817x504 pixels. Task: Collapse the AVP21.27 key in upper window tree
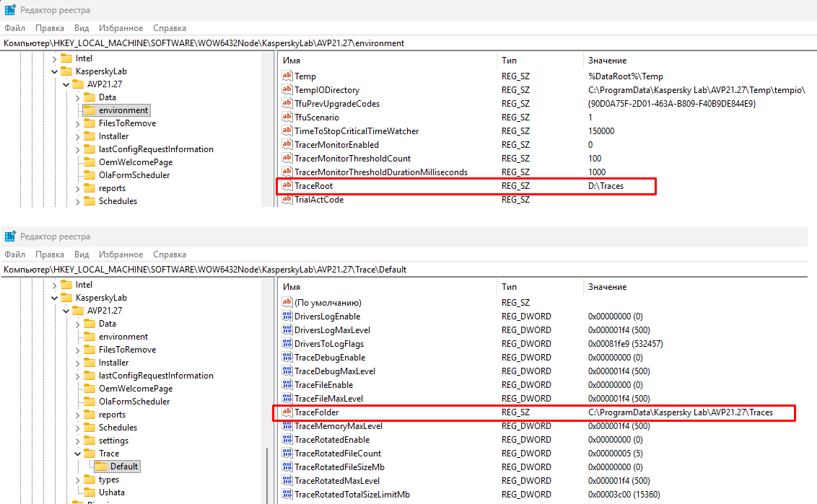click(66, 84)
